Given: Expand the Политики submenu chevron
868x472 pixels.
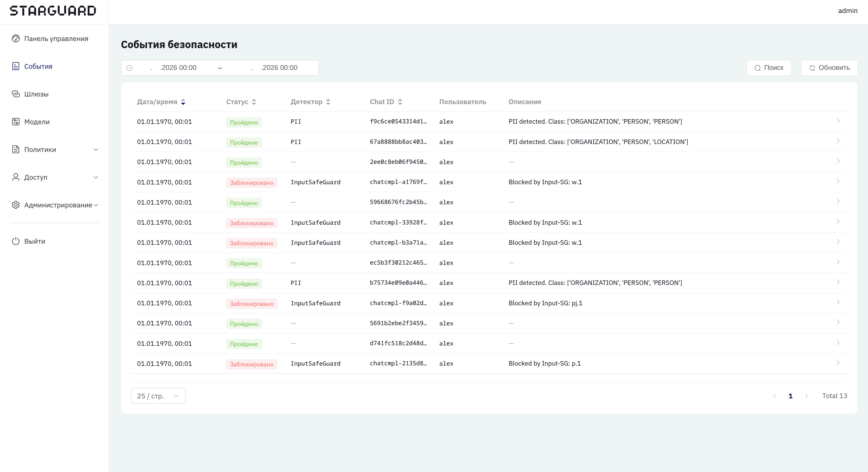Looking at the screenshot, I should point(96,150).
